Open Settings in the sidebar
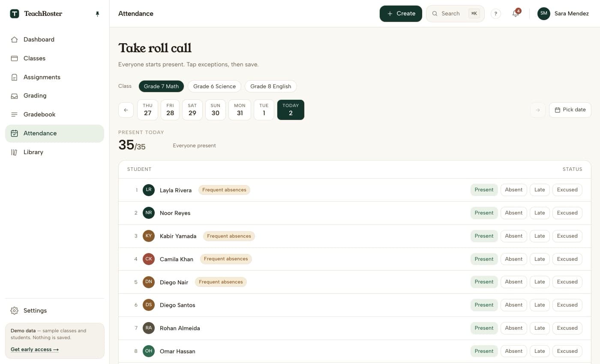This screenshot has width=600, height=364. (x=54, y=310)
